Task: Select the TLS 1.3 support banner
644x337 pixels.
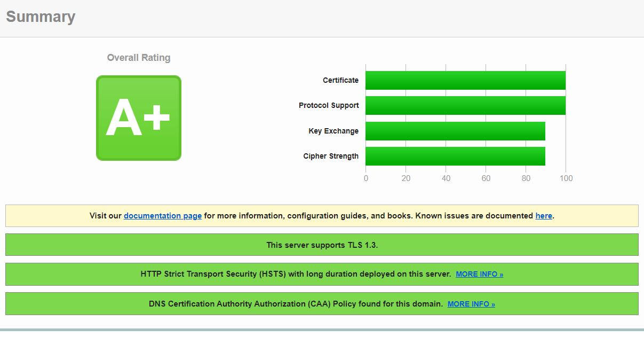Action: point(321,245)
